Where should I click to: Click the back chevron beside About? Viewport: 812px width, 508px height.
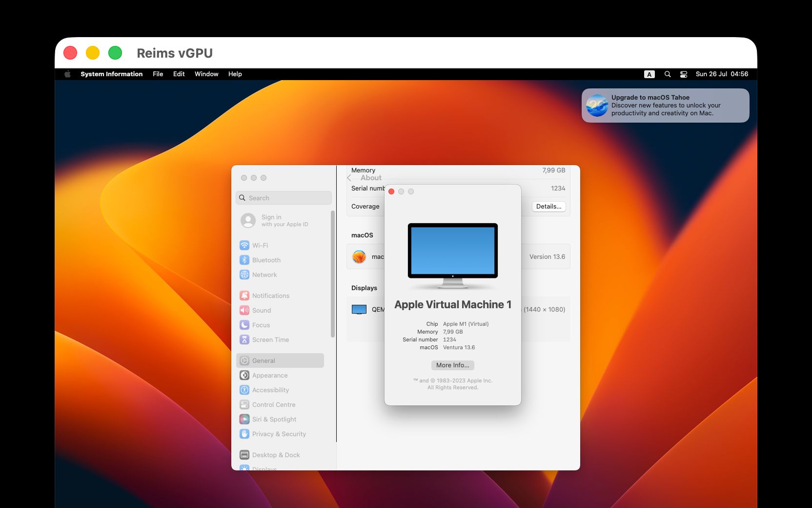(349, 178)
